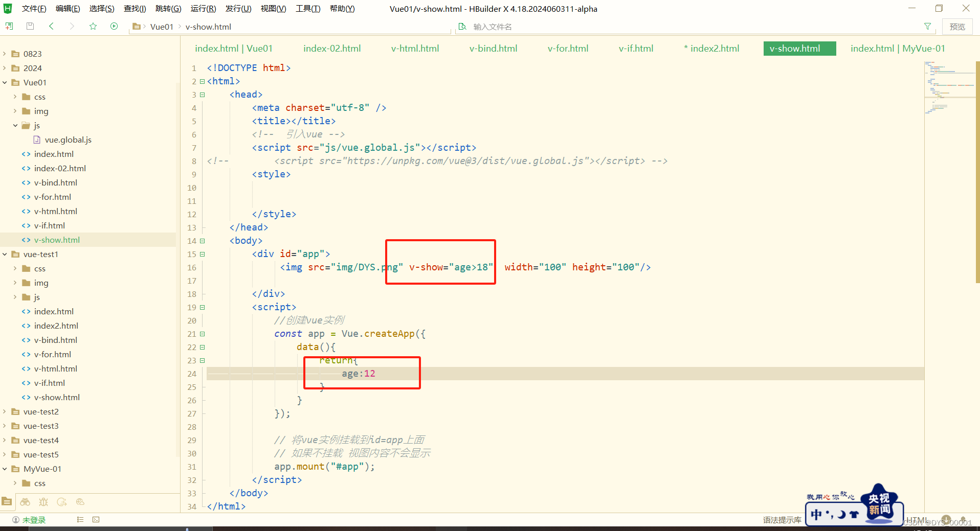Click the code minimap on the right
The width and height of the screenshot is (980, 531).
949,87
